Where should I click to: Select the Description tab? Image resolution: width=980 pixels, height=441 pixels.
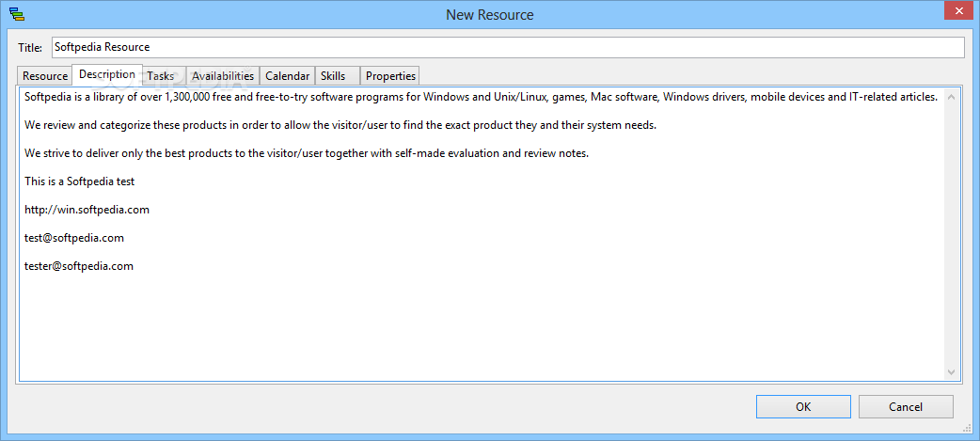107,73
